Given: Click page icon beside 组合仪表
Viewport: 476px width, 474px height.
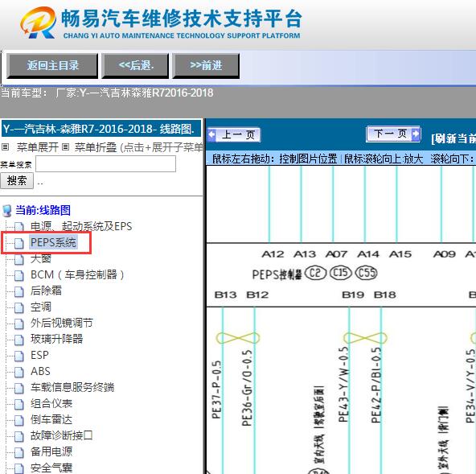Looking at the screenshot, I should 18,404.
